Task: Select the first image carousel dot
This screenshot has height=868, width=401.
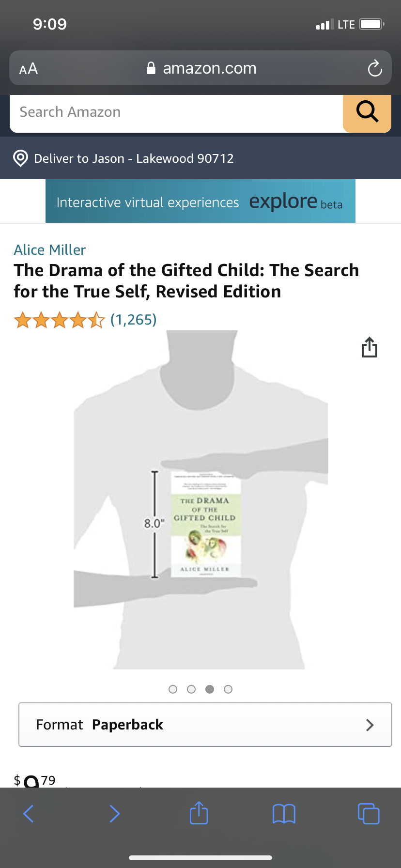Action: [173, 689]
